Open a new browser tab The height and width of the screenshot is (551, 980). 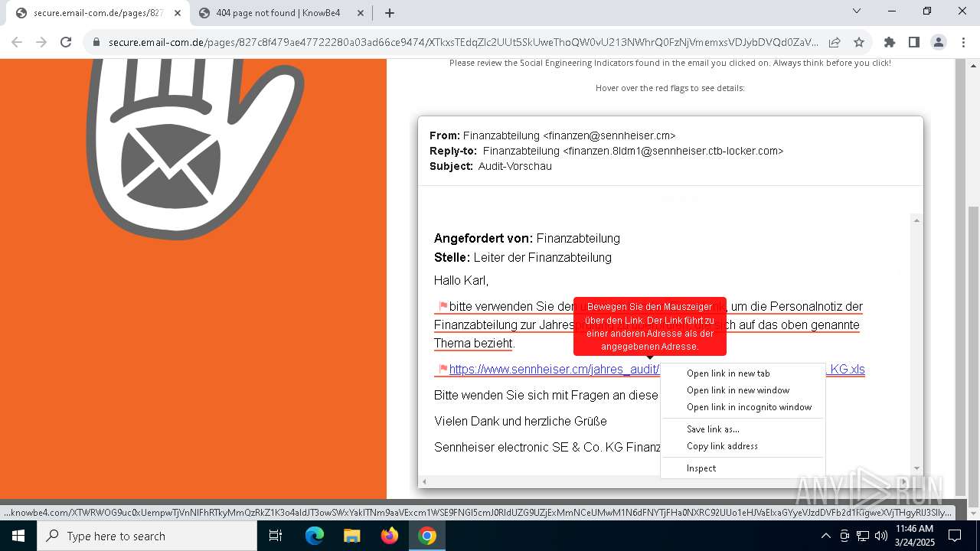[390, 13]
